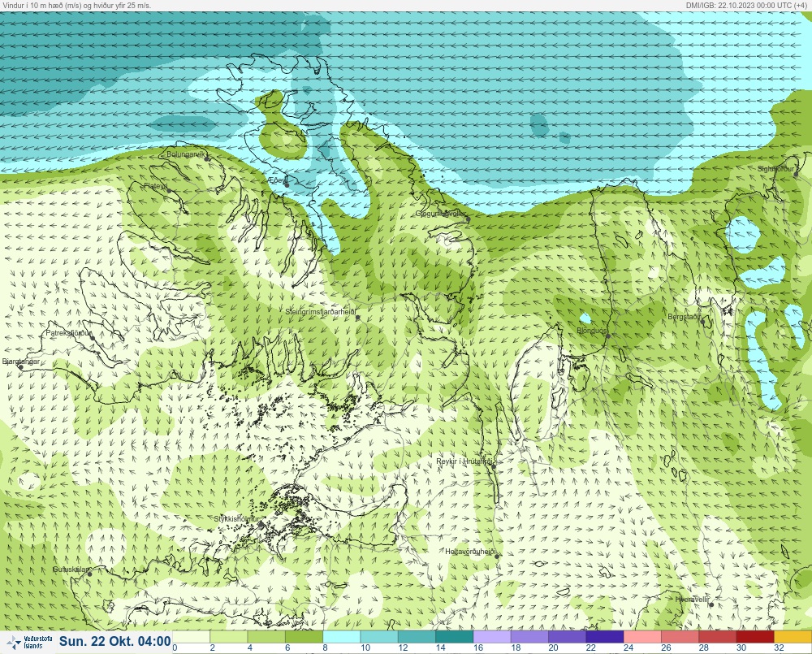Click the legend value '8'
Screen dimensions: 812x654
pos(326,648)
